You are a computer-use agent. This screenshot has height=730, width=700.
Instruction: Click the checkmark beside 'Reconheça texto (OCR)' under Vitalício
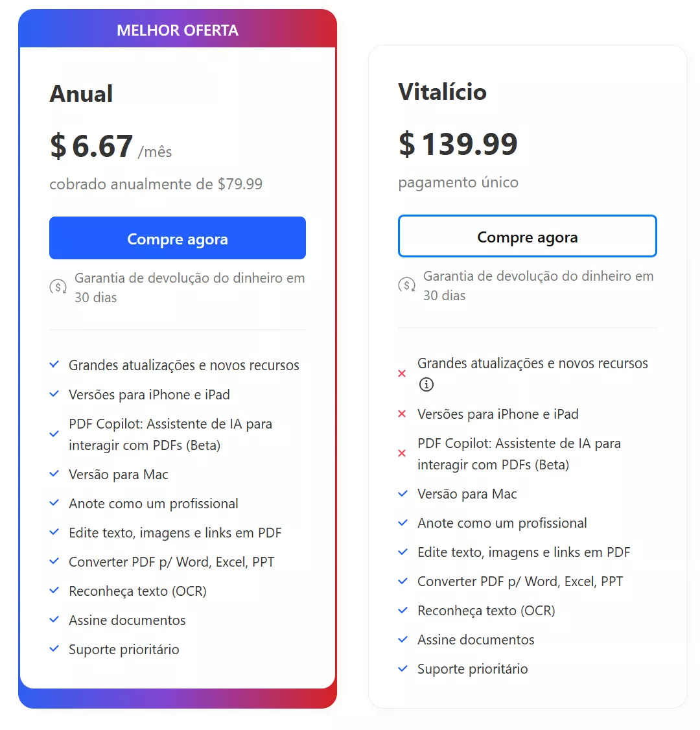pos(402,609)
